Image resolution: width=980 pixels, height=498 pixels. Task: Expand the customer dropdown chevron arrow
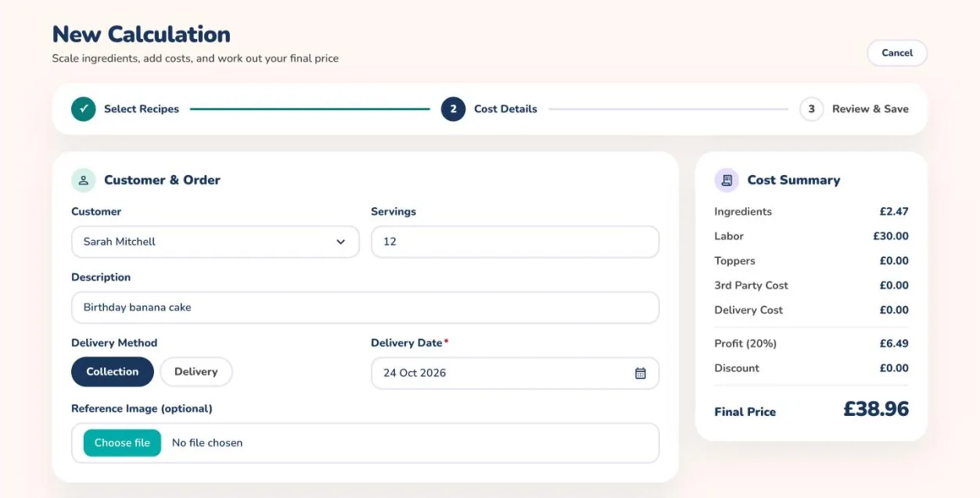point(341,242)
